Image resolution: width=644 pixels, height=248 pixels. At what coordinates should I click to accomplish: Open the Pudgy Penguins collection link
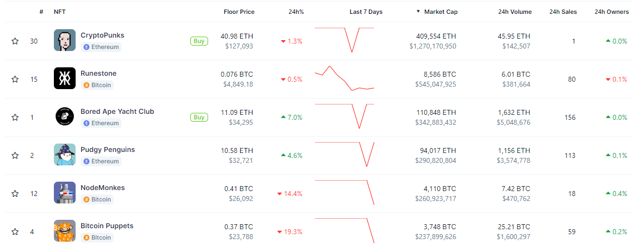(108, 149)
